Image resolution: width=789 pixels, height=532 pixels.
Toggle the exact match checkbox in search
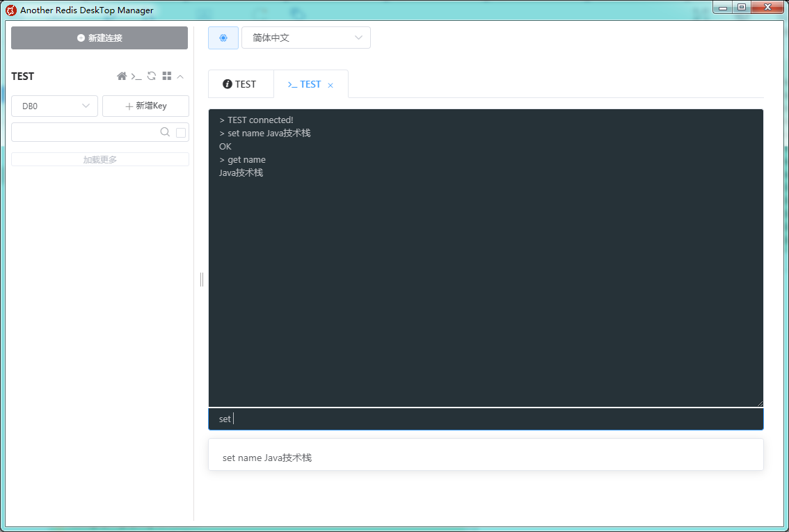(x=181, y=132)
